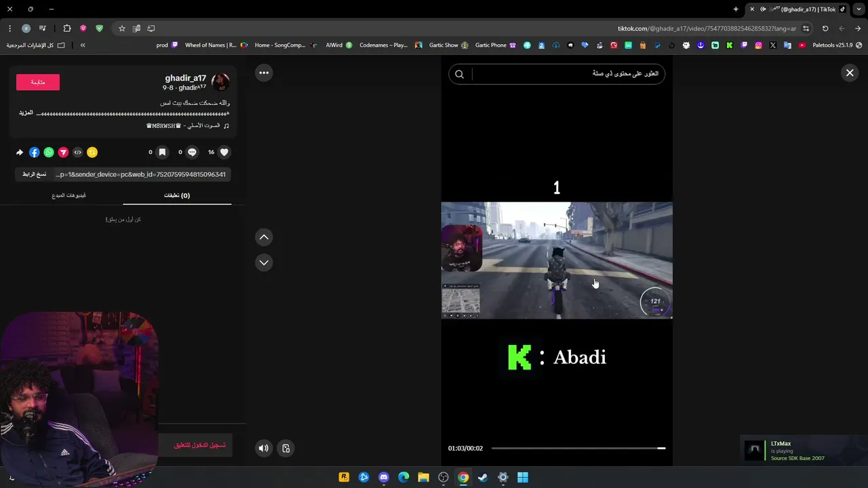Click the tiktok.com URL in address bar
Screen dimensions: 868x488
(707, 28)
